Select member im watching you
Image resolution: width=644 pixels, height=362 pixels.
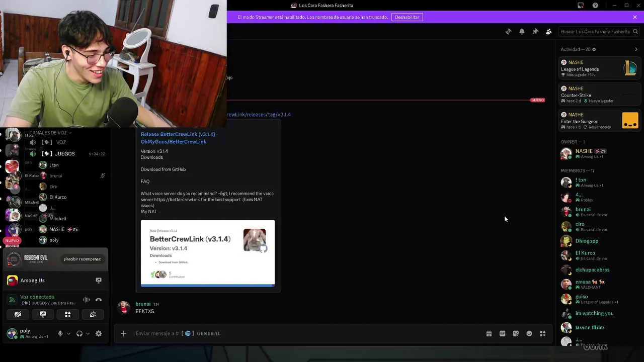(599, 314)
